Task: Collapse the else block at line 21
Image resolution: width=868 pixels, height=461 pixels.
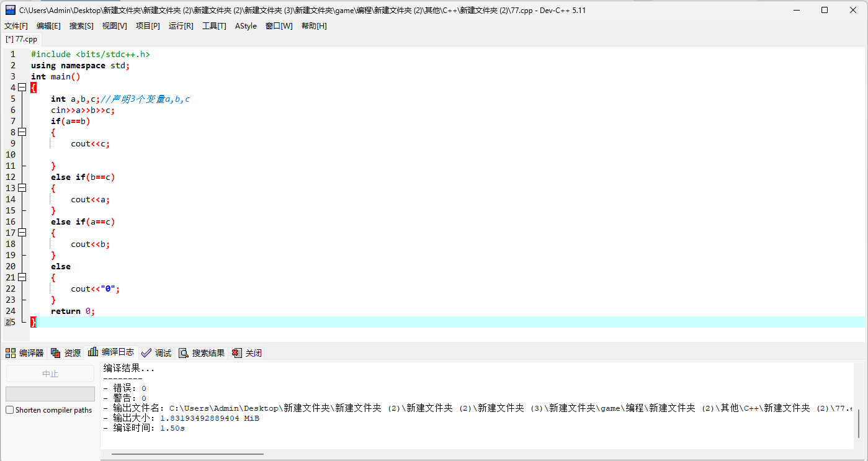Action: tap(22, 277)
